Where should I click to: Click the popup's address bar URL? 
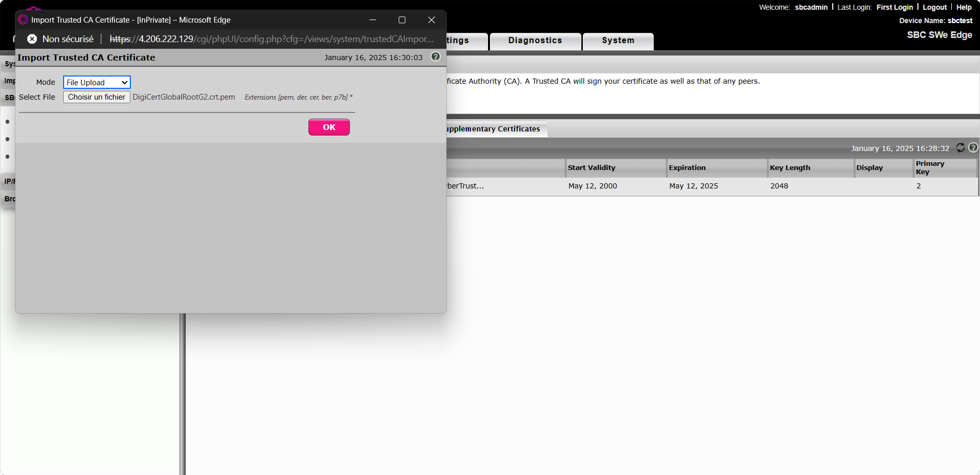(271, 39)
